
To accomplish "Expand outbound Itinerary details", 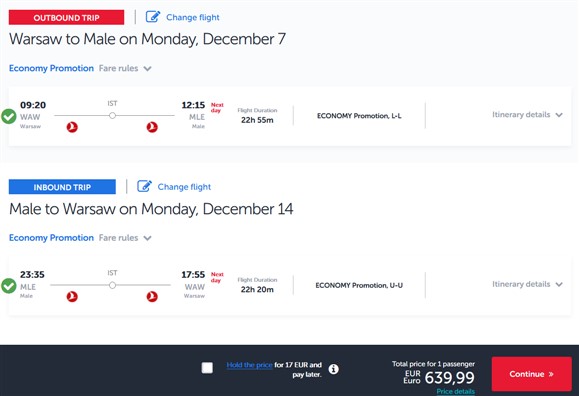I will (x=527, y=115).
